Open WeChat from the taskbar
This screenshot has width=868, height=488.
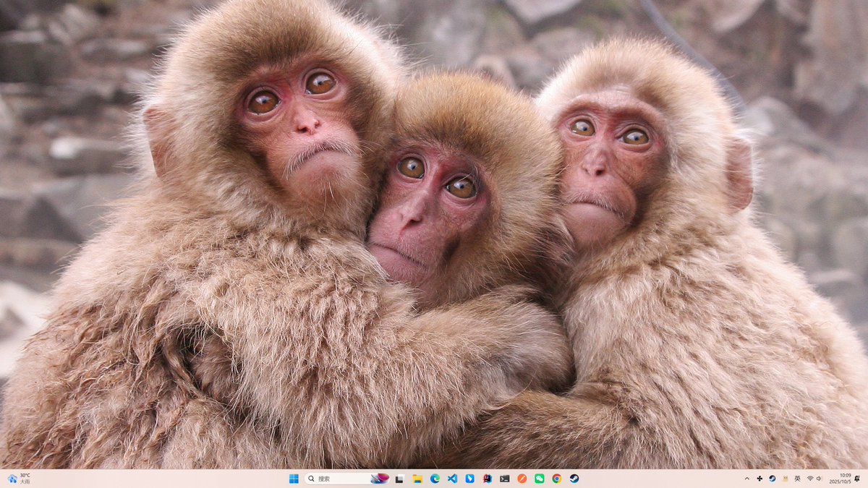(540, 479)
